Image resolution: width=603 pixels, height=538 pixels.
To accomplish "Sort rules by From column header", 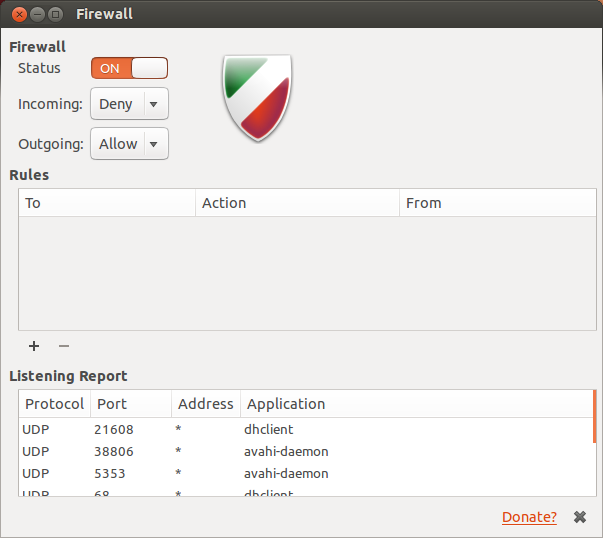I will tap(496, 203).
